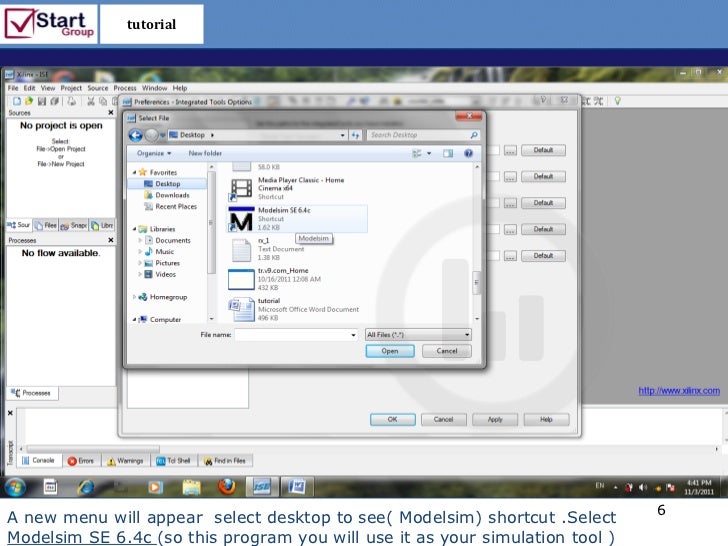728x546 pixels.
Task: Select Music under Libraries
Action: (x=164, y=252)
